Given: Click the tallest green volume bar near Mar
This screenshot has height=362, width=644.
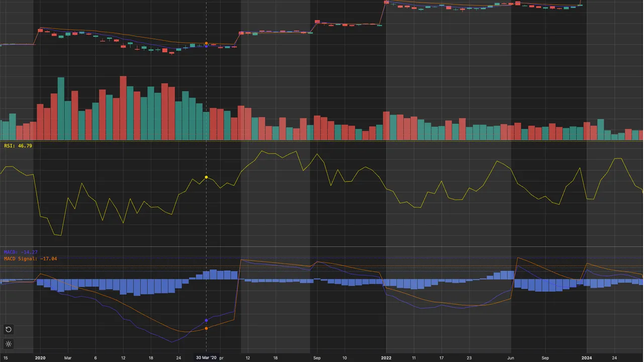Looking at the screenshot, I should pos(61,109).
